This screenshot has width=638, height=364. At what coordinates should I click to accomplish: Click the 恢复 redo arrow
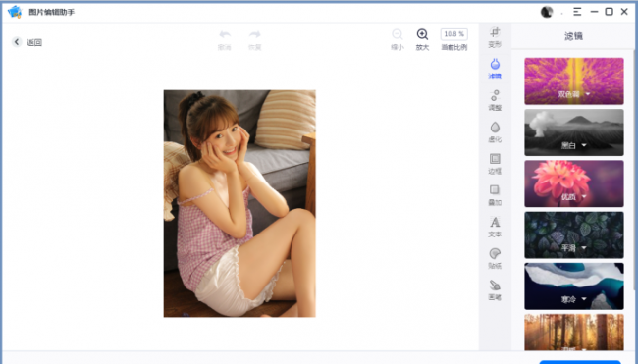click(x=255, y=34)
